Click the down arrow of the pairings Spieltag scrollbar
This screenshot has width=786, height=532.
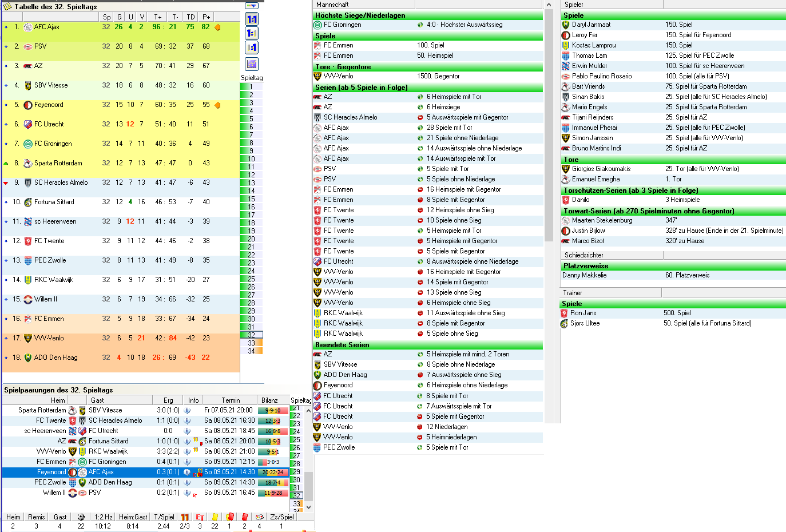308,507
